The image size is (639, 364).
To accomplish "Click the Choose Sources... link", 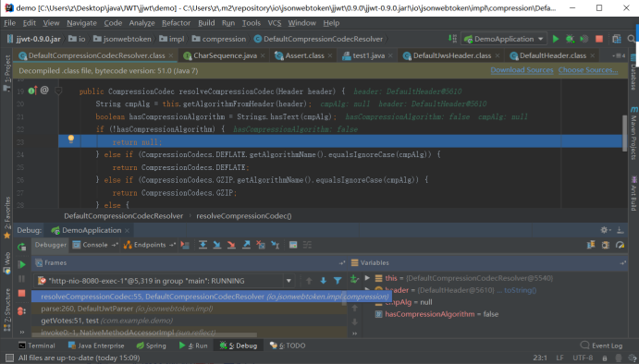I will [588, 70].
